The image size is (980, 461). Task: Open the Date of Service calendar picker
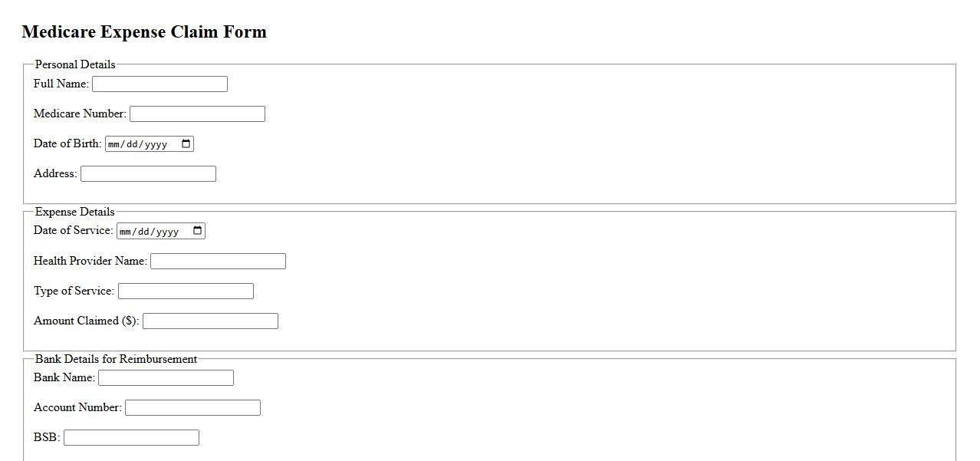[198, 232]
